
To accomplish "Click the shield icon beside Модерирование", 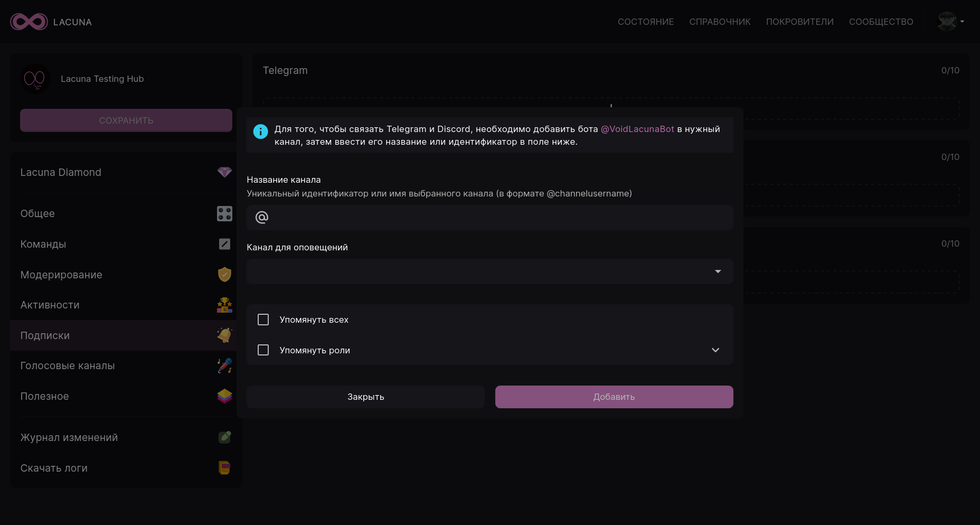I will point(224,275).
